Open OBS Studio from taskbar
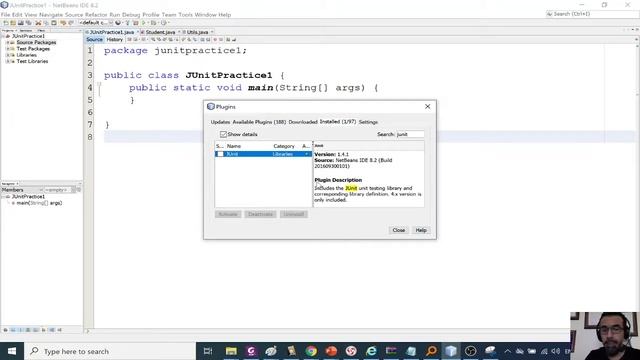The image size is (640, 360). pyautogui.click(x=471, y=351)
